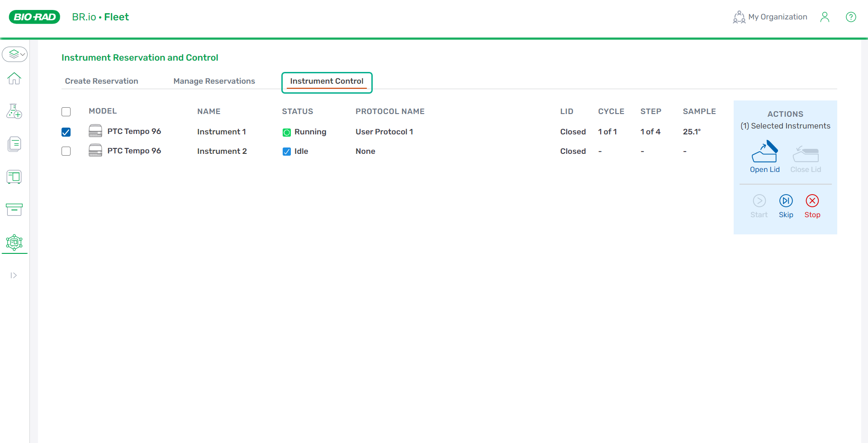Click the Open Lid action icon
This screenshot has height=443, width=868.
(x=764, y=152)
